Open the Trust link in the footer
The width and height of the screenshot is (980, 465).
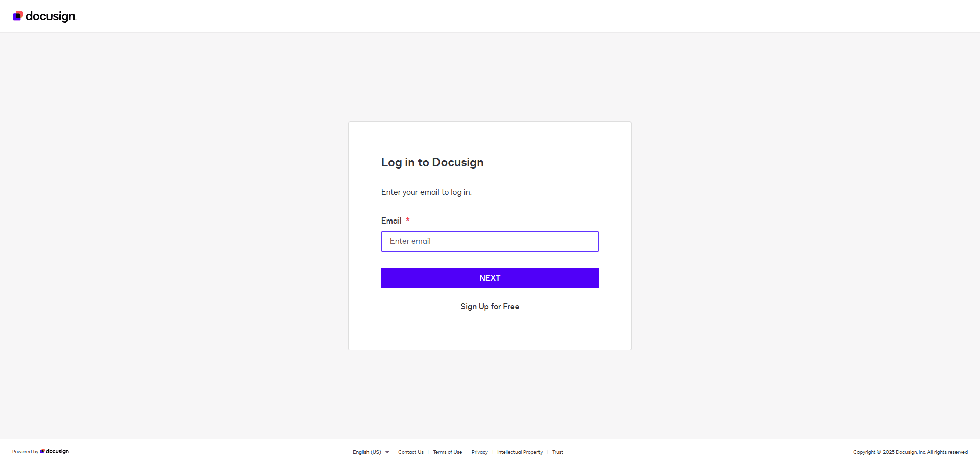(x=557, y=452)
